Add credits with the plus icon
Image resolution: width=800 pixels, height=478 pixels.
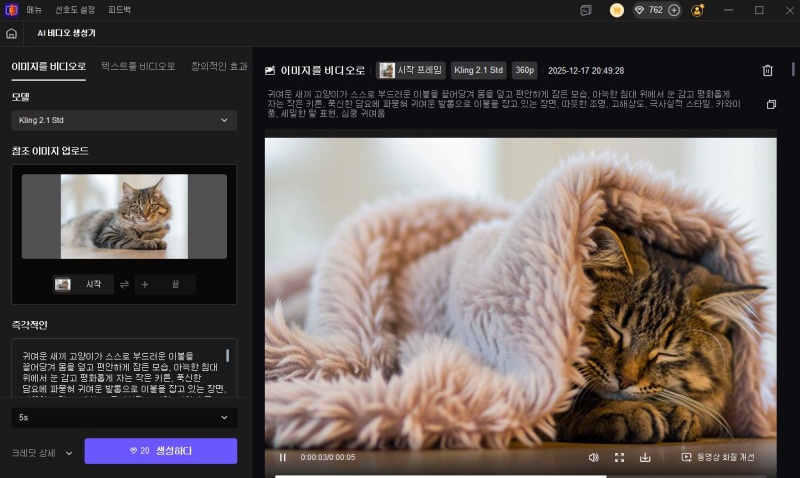point(674,10)
